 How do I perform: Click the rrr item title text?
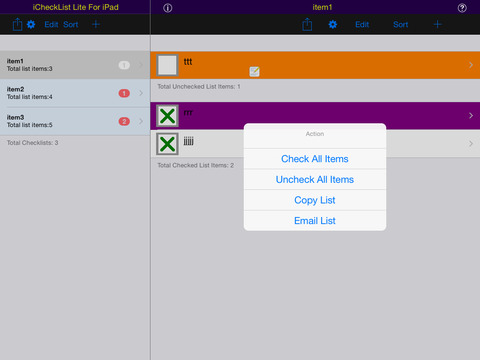click(x=188, y=113)
